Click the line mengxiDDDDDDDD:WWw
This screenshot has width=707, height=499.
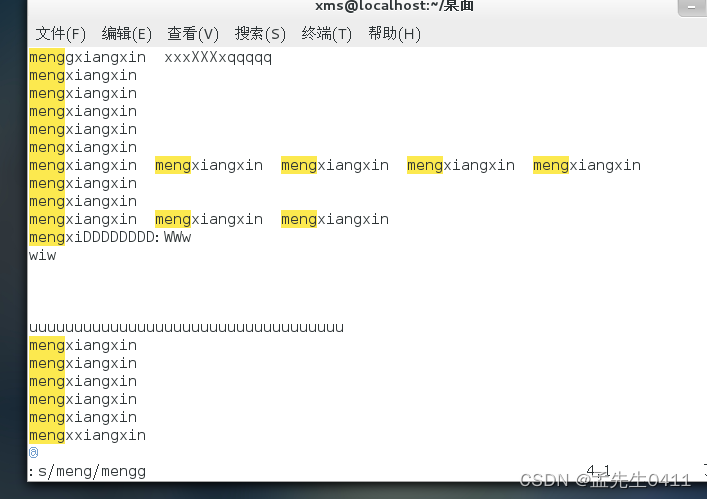pos(110,238)
